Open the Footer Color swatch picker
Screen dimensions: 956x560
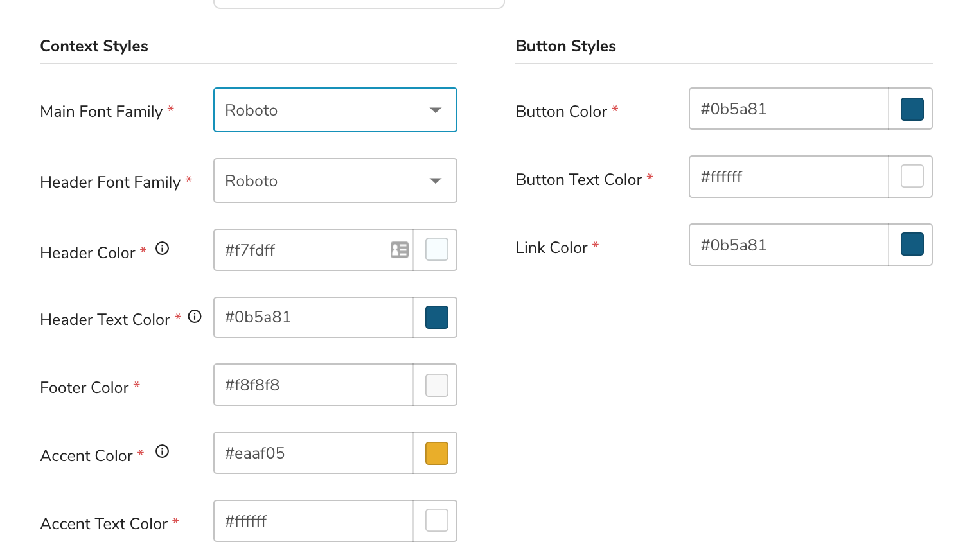(437, 385)
